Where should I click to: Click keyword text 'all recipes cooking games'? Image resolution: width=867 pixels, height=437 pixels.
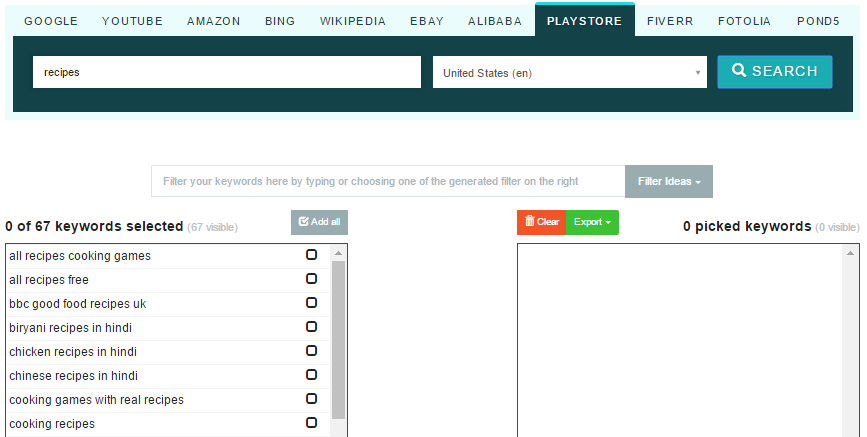80,256
